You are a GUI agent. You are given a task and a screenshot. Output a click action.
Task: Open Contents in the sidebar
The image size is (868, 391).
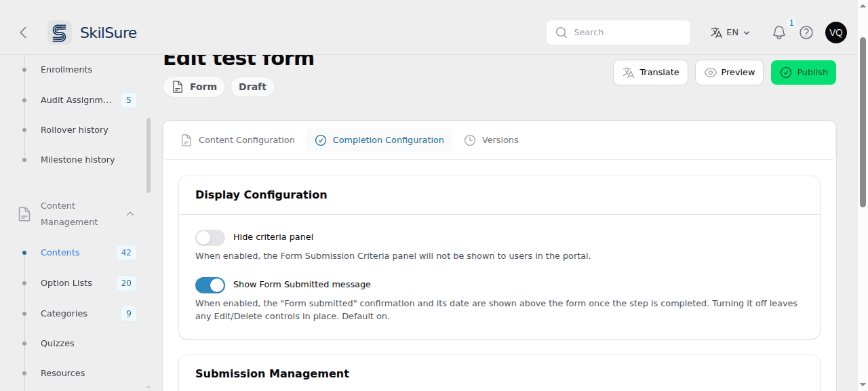(x=60, y=253)
